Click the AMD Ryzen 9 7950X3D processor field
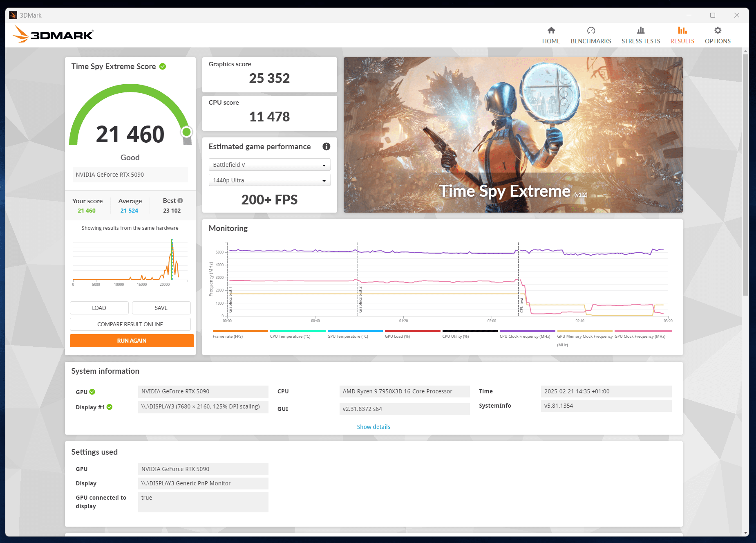Screen dimensions: 756x543 pyautogui.click(x=405, y=391)
